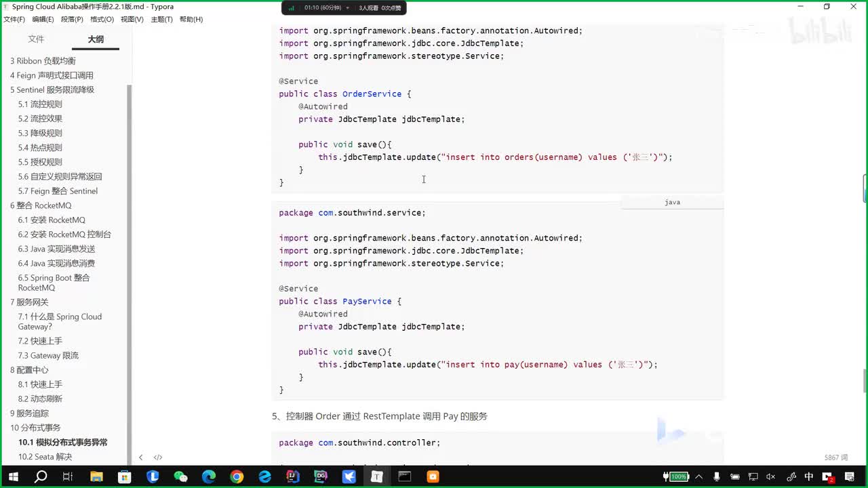Switch to source code mode icon
This screenshot has height=488, width=868.
tap(158, 457)
